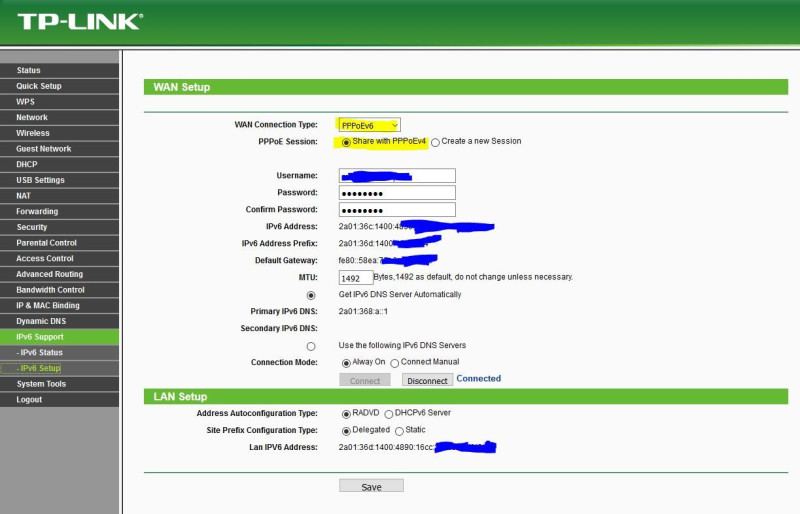Open Guest Network settings
The height and width of the screenshot is (514, 800).
59,149
